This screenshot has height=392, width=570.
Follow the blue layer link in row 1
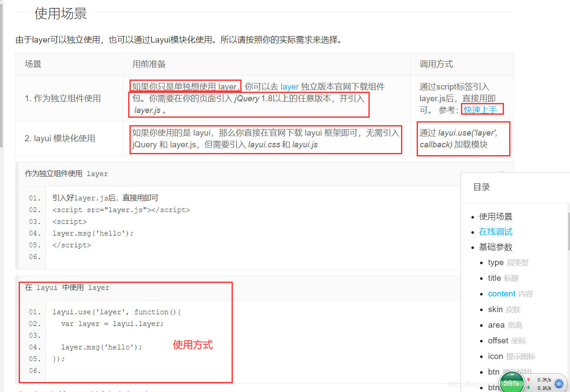pyautogui.click(x=289, y=87)
